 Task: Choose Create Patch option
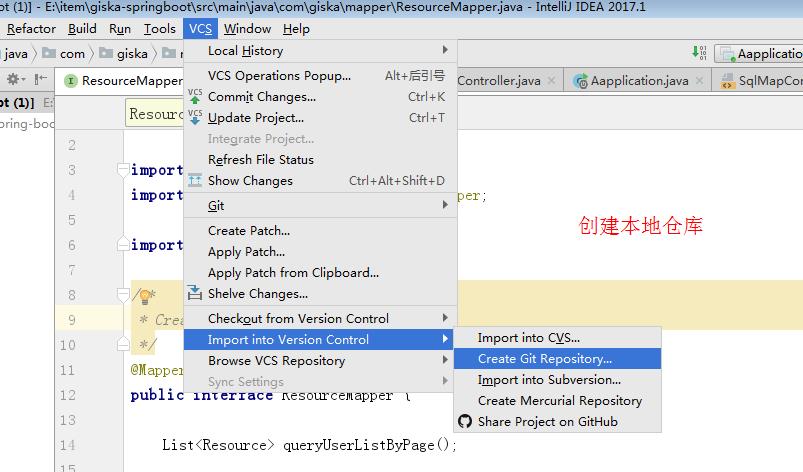320,231
